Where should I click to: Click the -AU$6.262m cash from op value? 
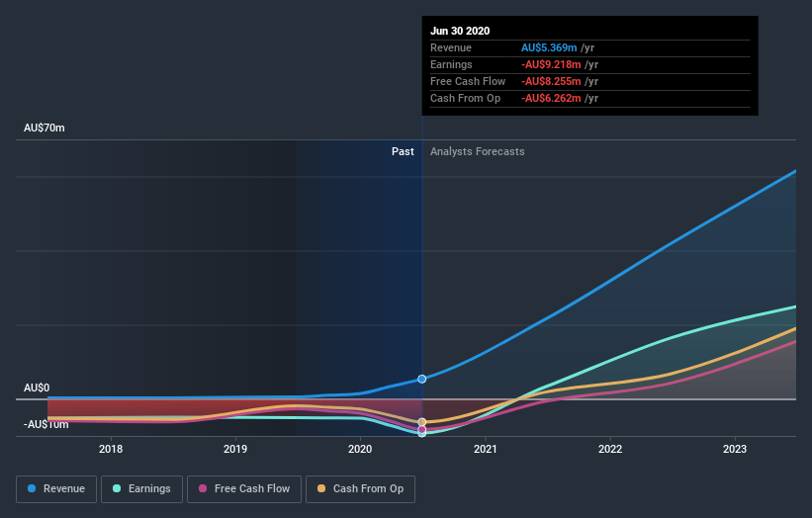click(551, 98)
